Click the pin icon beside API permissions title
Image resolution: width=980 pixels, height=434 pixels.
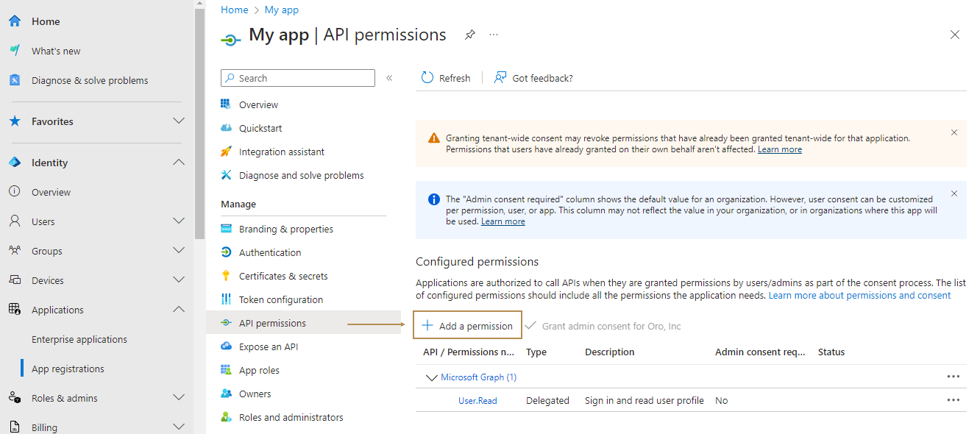coord(469,35)
